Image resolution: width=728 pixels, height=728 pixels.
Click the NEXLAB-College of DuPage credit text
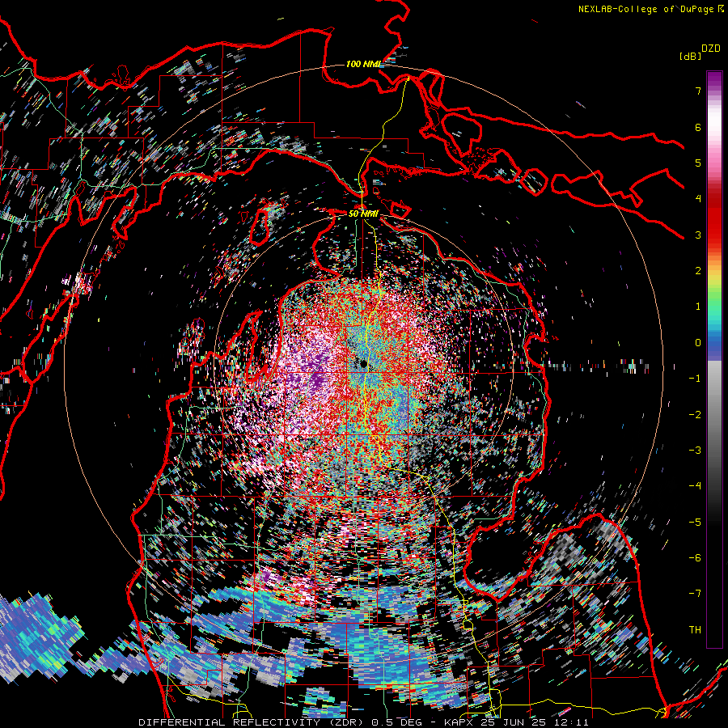[x=650, y=9]
